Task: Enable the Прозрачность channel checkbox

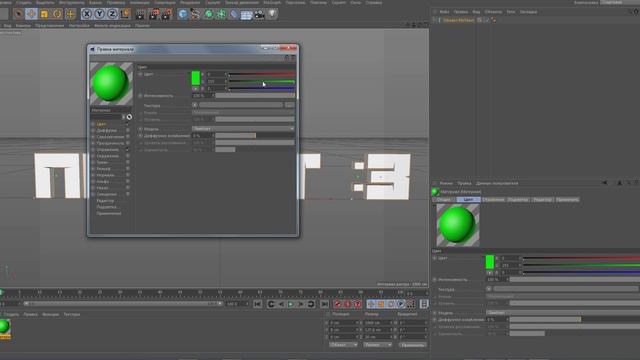Action: (128, 143)
